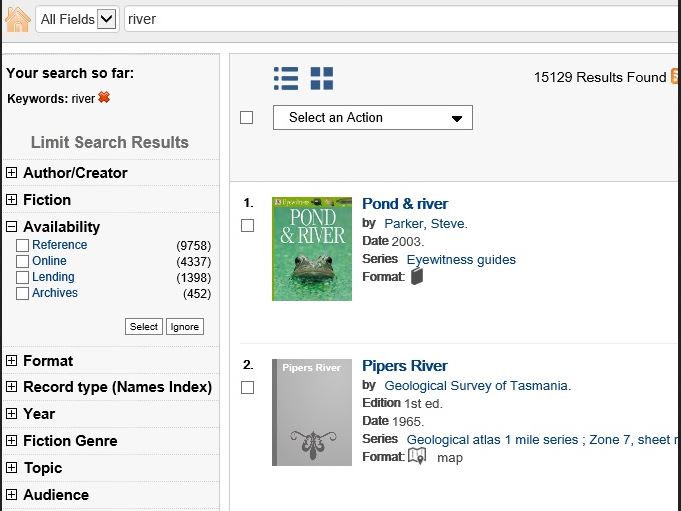Switch to list view layout

click(x=286, y=78)
